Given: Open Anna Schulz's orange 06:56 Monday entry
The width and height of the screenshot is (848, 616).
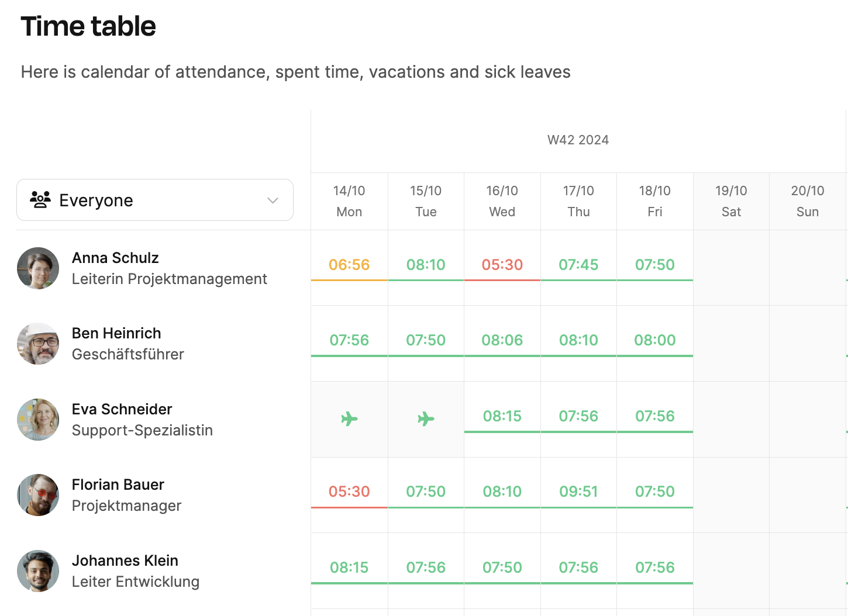Looking at the screenshot, I should coord(349,265).
